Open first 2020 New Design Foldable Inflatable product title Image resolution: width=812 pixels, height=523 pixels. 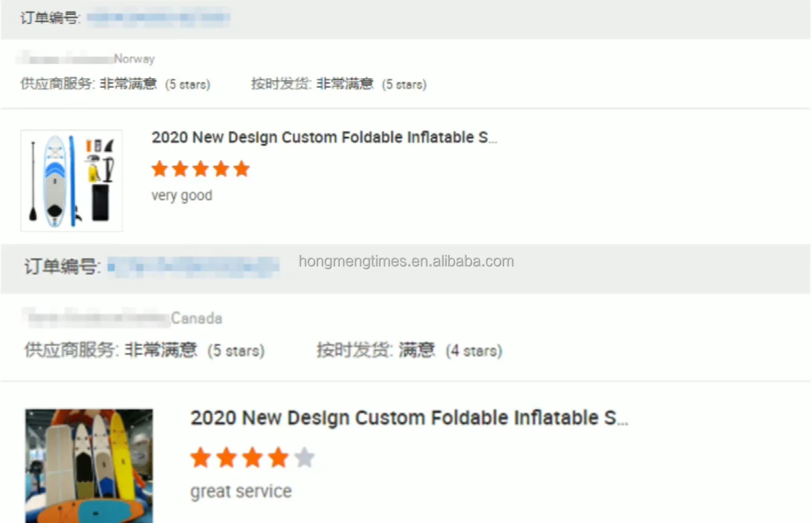click(324, 138)
